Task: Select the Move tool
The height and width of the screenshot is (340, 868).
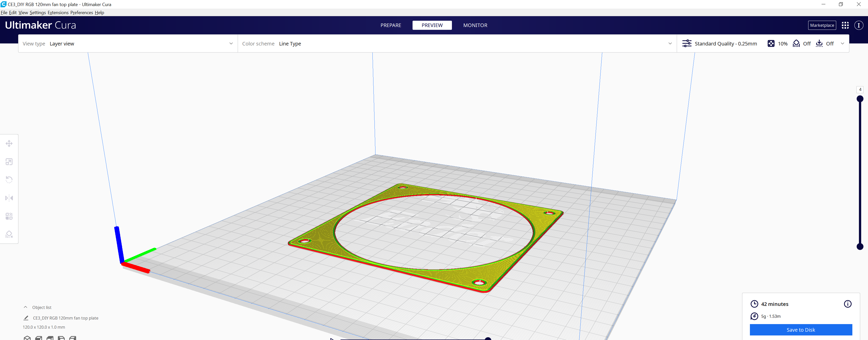Action: point(9,144)
